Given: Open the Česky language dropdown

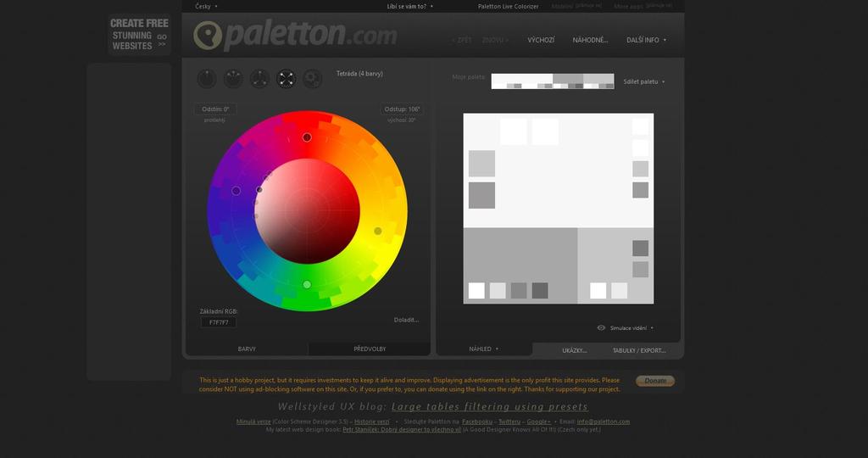Looking at the screenshot, I should (207, 7).
